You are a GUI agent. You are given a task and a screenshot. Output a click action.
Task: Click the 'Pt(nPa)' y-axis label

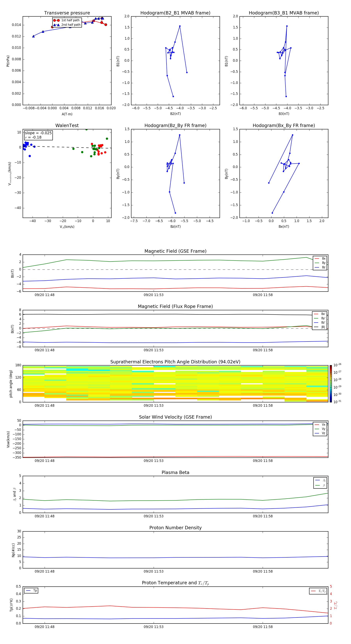tap(8, 61)
